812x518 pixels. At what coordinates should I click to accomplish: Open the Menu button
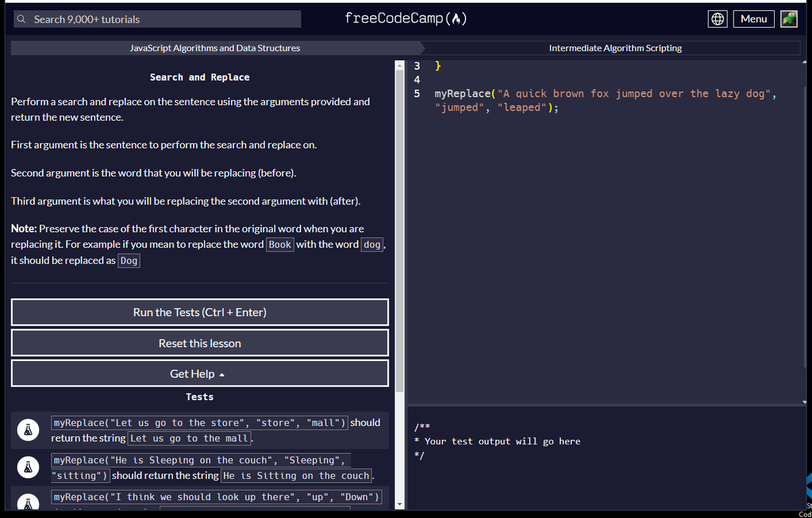coord(754,19)
